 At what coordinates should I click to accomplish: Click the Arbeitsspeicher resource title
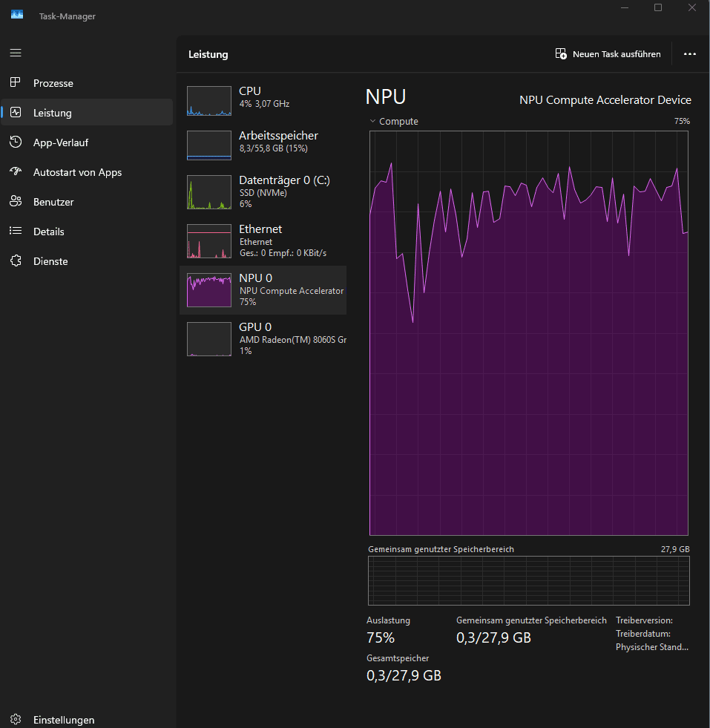click(x=278, y=136)
